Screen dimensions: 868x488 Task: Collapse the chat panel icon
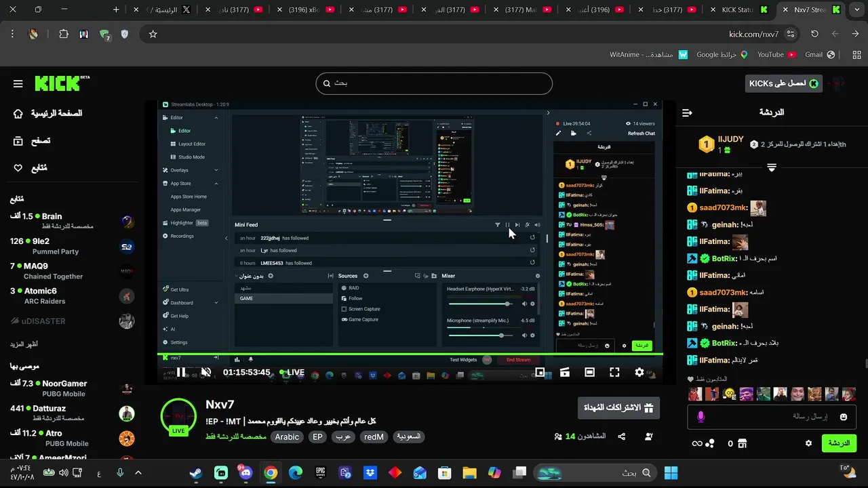[687, 113]
